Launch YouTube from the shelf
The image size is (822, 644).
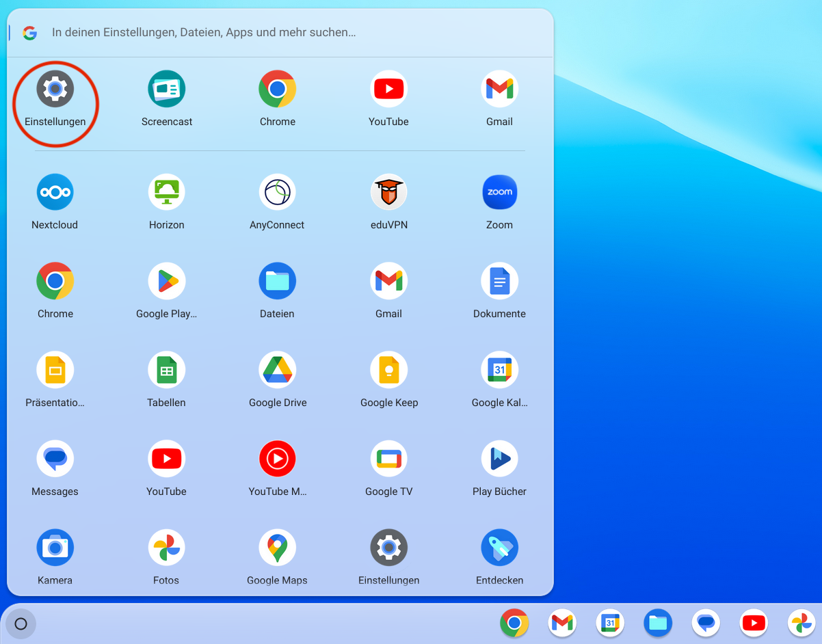[x=754, y=623]
